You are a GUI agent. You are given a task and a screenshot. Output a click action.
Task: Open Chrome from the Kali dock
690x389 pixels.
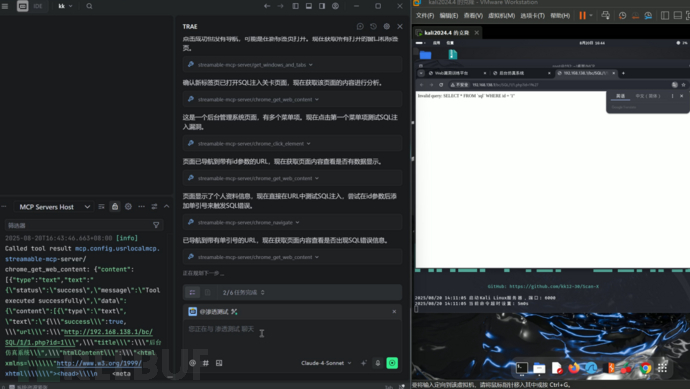pyautogui.click(x=645, y=367)
